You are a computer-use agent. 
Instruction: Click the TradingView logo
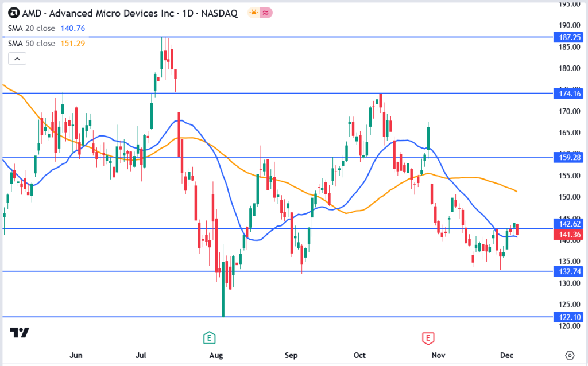pyautogui.click(x=20, y=333)
